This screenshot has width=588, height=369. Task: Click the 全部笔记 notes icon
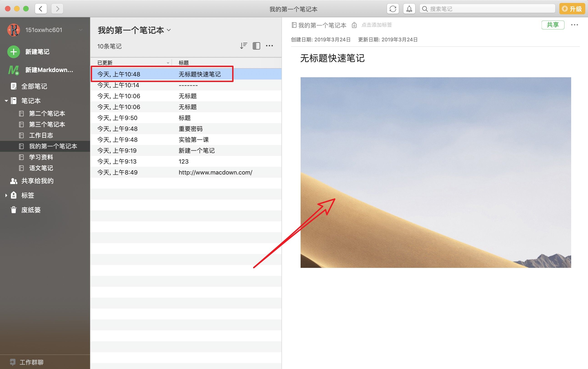14,86
